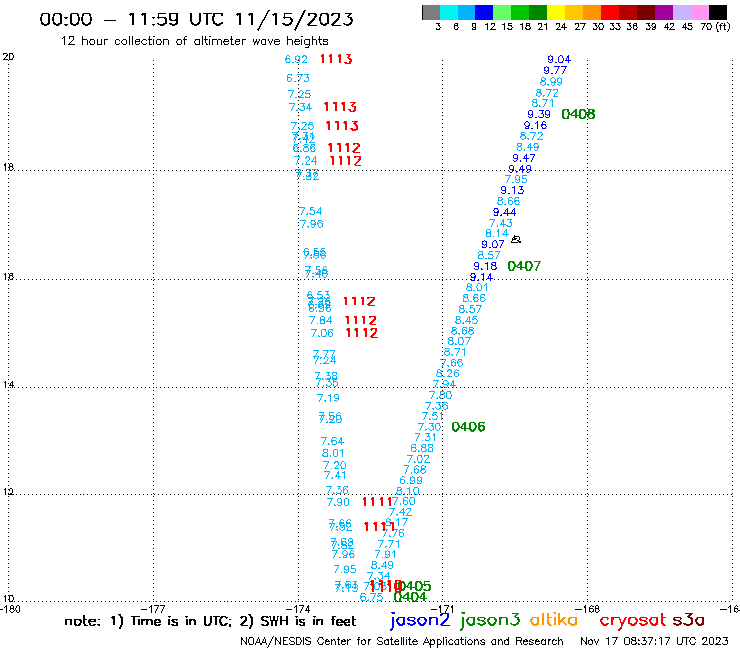Image resolution: width=740 pixels, height=650 pixels.
Task: Click wave height value 9.39
Action: (538, 114)
